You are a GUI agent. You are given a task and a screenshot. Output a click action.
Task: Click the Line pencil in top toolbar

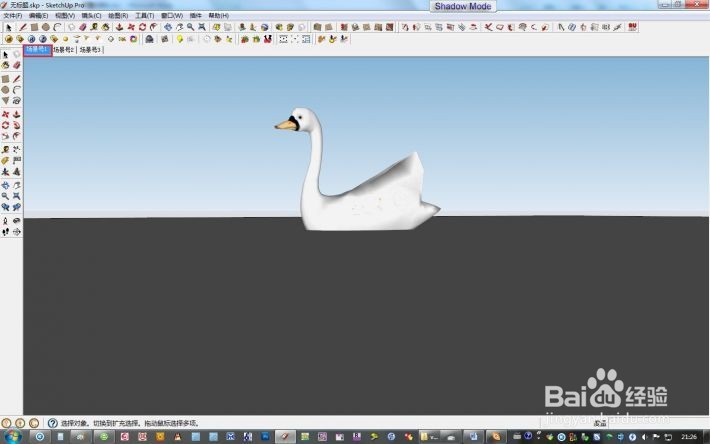[23, 27]
